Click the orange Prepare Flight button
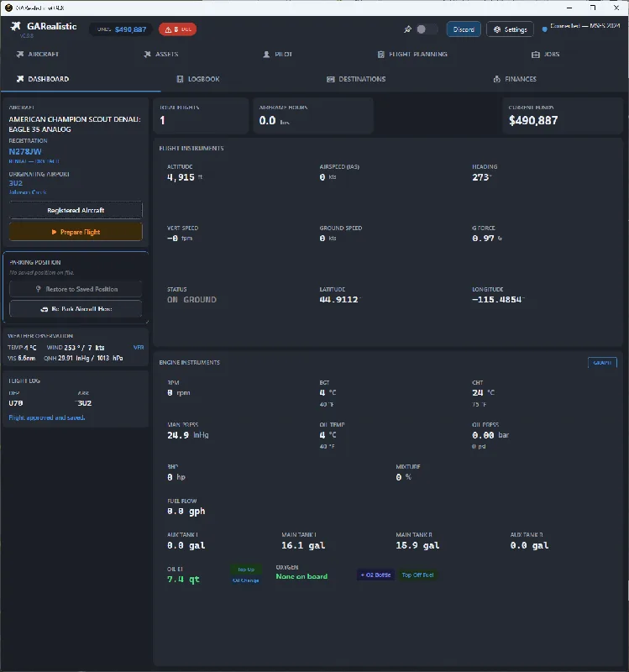 (x=76, y=232)
